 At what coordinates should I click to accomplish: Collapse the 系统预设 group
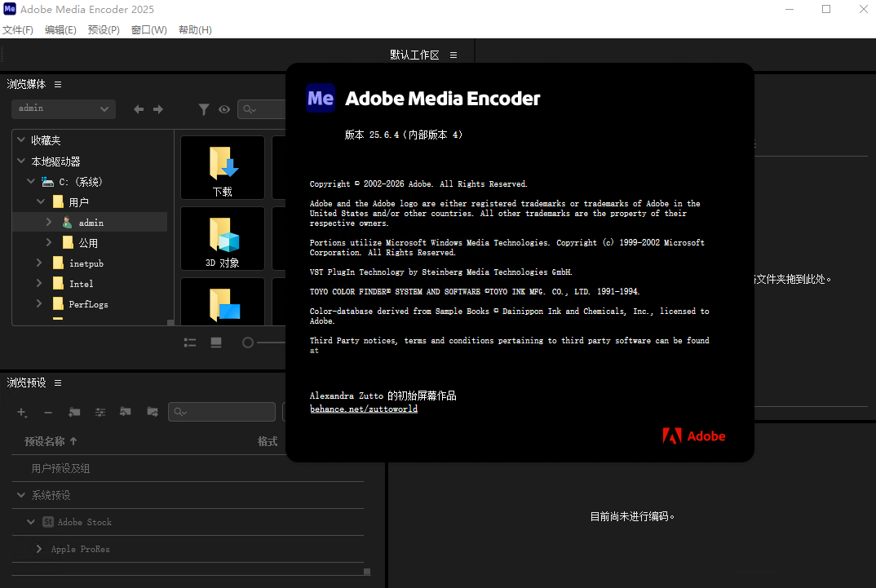[21, 495]
